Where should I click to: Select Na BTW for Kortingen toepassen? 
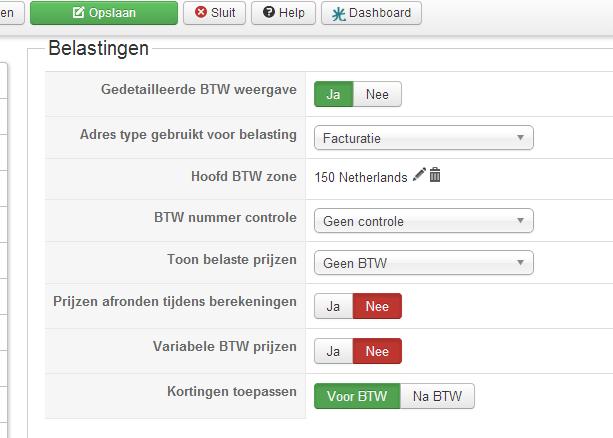click(437, 396)
